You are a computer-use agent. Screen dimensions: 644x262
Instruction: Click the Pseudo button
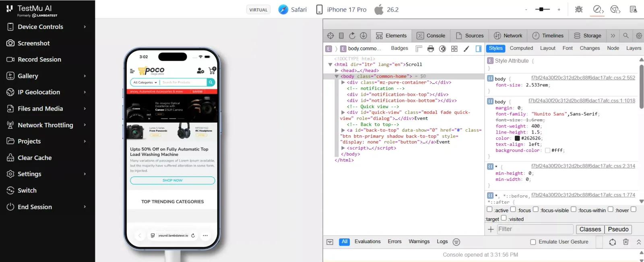(618, 229)
